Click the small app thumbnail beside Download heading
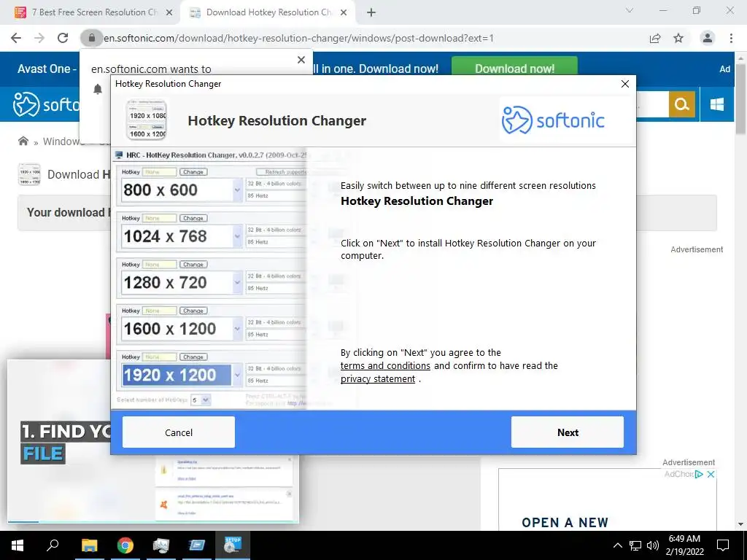747x560 pixels. (29, 174)
